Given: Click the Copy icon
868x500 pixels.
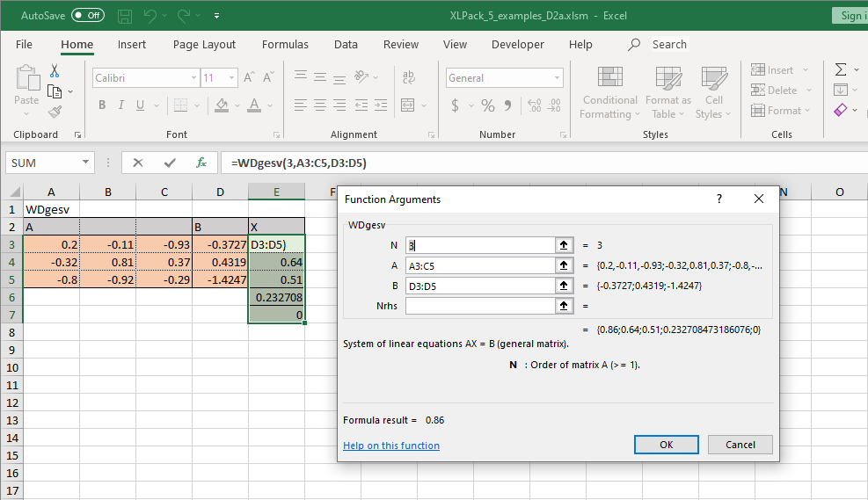Looking at the screenshot, I should click(x=55, y=91).
